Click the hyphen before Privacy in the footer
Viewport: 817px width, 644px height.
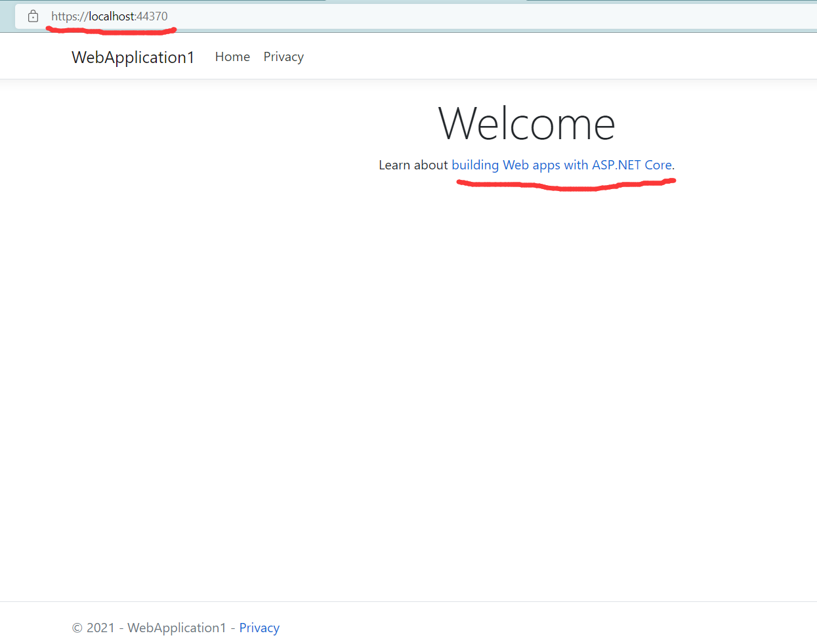pos(233,628)
